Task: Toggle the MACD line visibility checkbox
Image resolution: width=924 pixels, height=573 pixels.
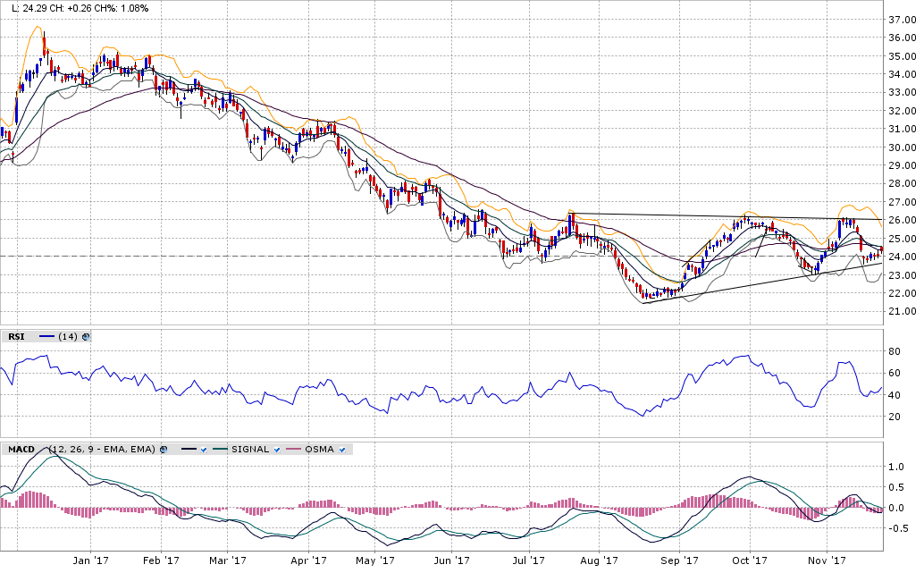Action: [205, 449]
